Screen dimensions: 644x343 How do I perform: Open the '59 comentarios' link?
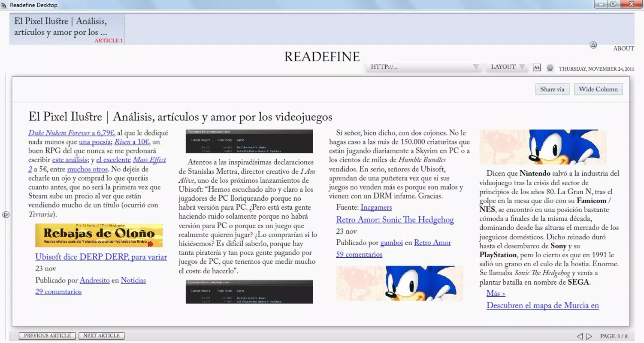359,254
